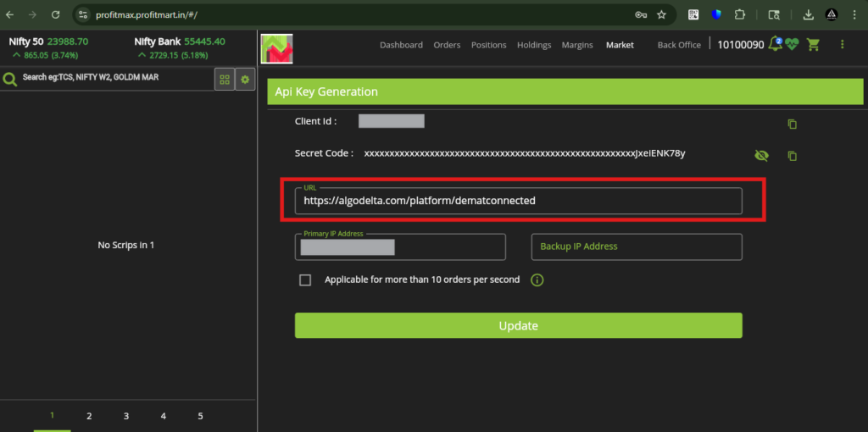
Task: Click the notification bell icon
Action: 775,44
